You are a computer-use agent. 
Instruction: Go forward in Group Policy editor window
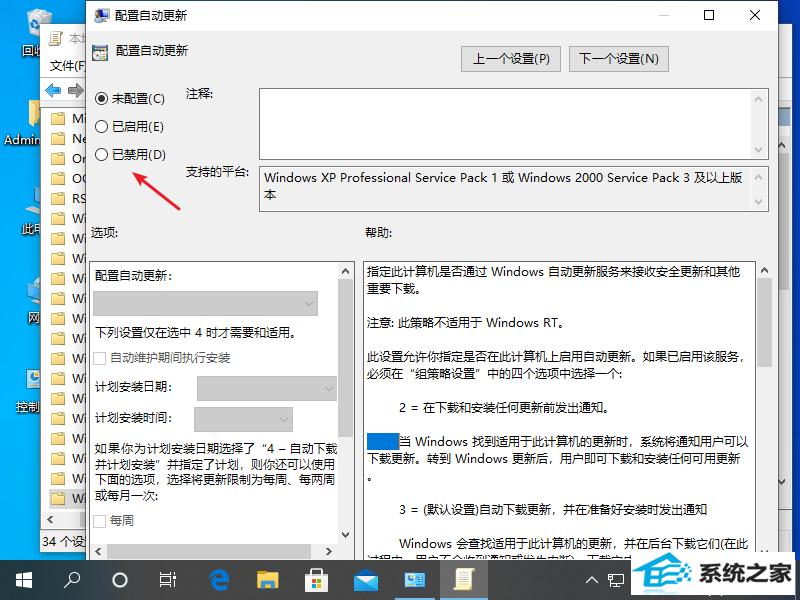tap(76, 91)
